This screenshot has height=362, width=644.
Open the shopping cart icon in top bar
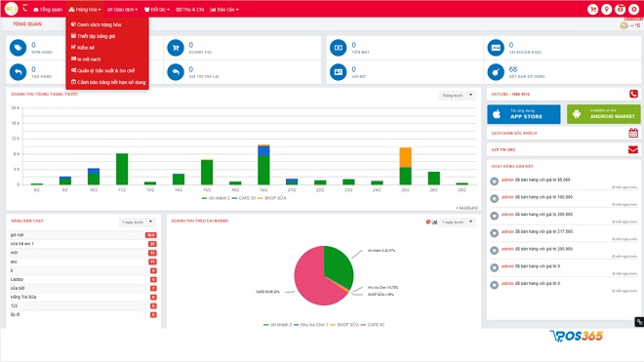592,9
